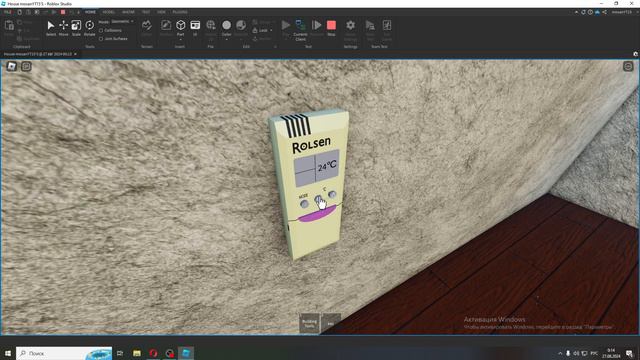Enable the Join Surfaces checkbox
640x360 pixels.
point(101,39)
